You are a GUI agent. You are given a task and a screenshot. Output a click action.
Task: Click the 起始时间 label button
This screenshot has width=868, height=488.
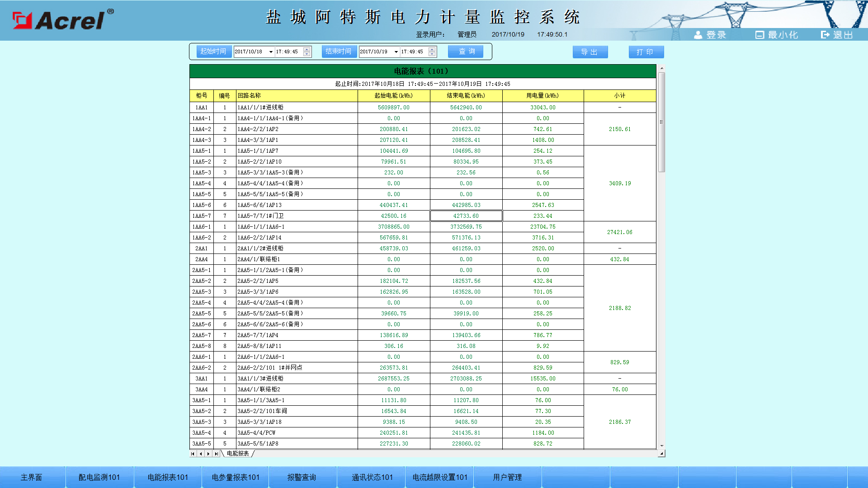tap(214, 52)
